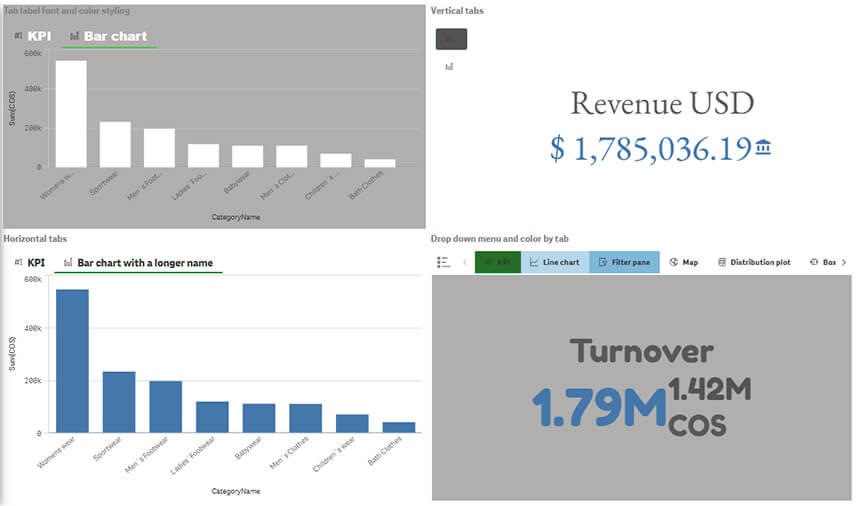This screenshot has height=506, width=857.
Task: Click the Revenue USD title
Action: click(x=662, y=103)
